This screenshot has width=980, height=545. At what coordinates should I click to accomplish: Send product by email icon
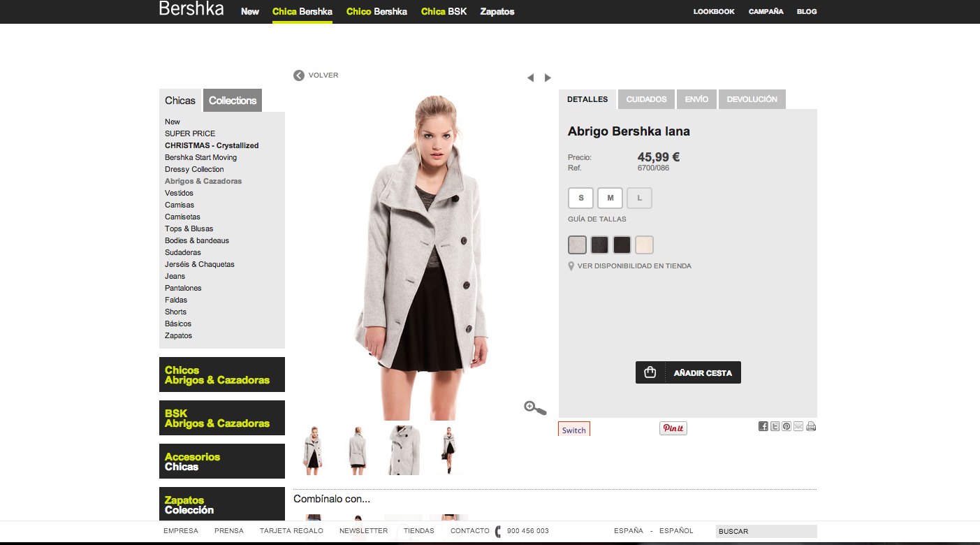coord(798,426)
